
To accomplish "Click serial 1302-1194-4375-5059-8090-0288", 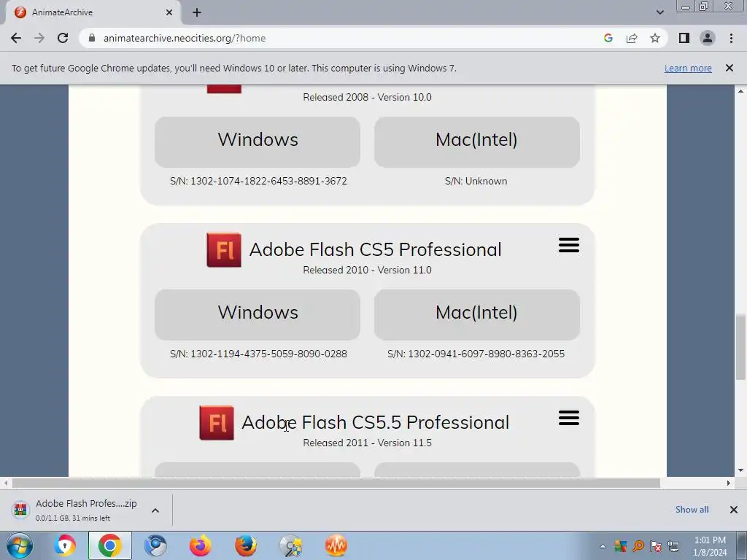I will pyautogui.click(x=268, y=354).
